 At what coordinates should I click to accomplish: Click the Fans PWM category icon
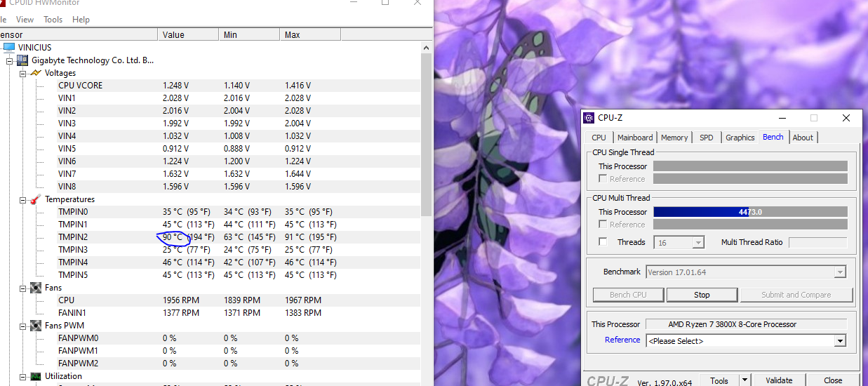coord(36,326)
